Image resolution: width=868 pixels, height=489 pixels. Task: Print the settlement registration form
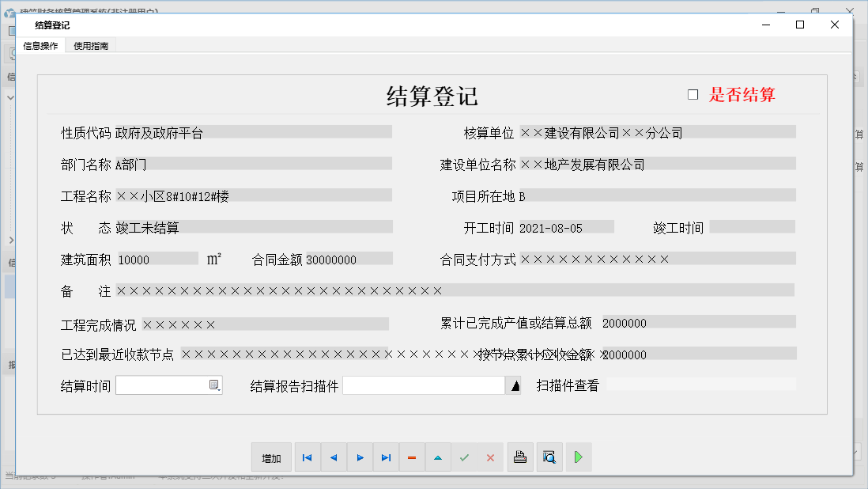click(520, 457)
